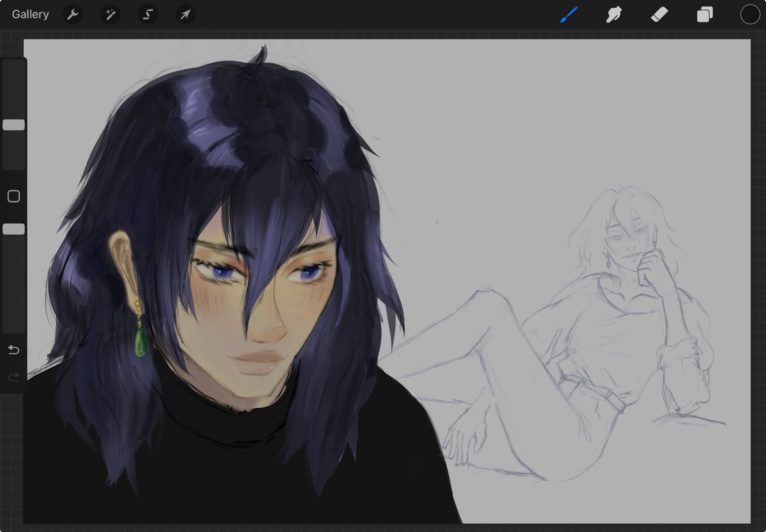Open the Gallery view
Image resolution: width=766 pixels, height=532 pixels.
pyautogui.click(x=30, y=14)
